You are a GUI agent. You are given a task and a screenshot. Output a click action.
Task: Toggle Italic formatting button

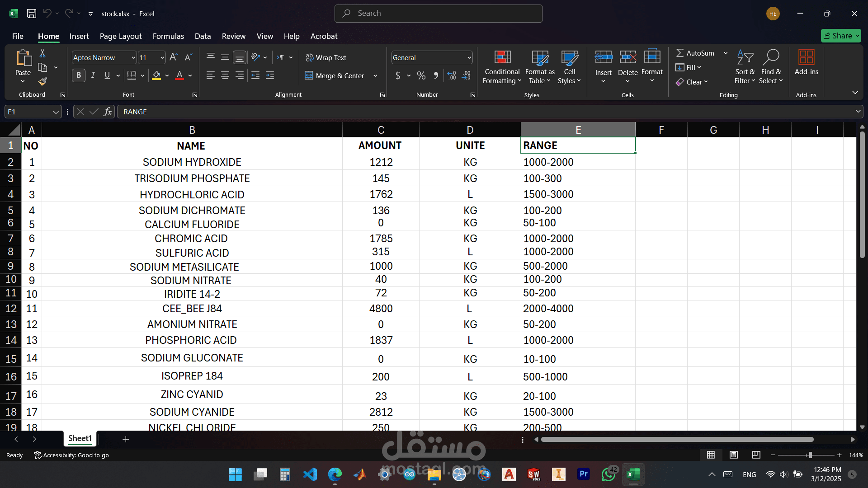click(x=93, y=75)
